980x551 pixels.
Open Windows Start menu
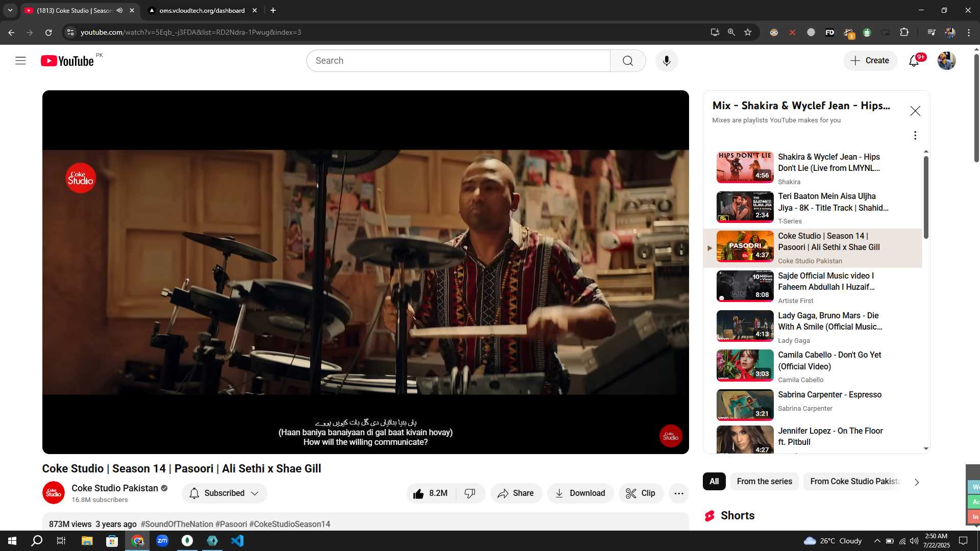coord(12,541)
